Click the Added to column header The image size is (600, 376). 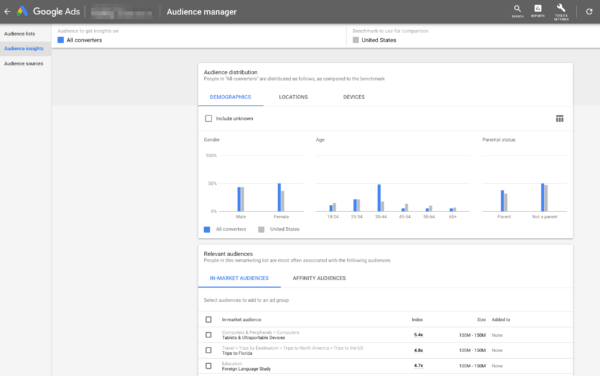coord(501,320)
